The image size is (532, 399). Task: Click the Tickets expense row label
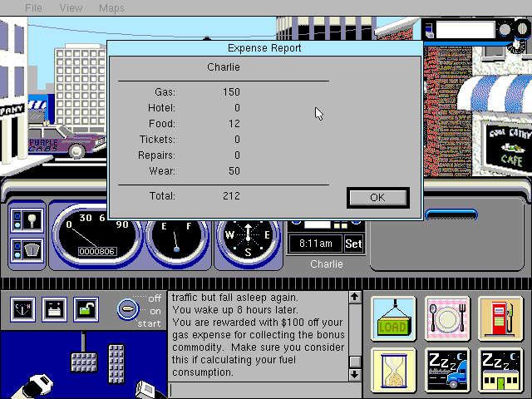point(157,140)
